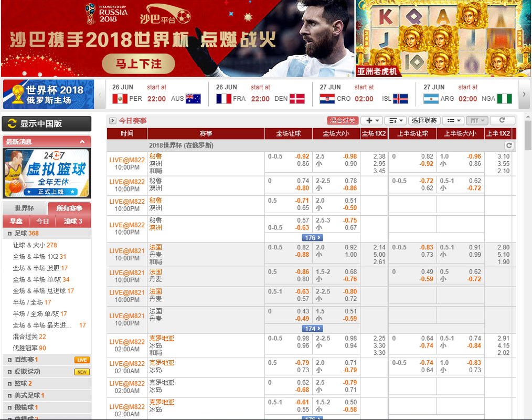Click the Iceland flag icon

[400, 99]
